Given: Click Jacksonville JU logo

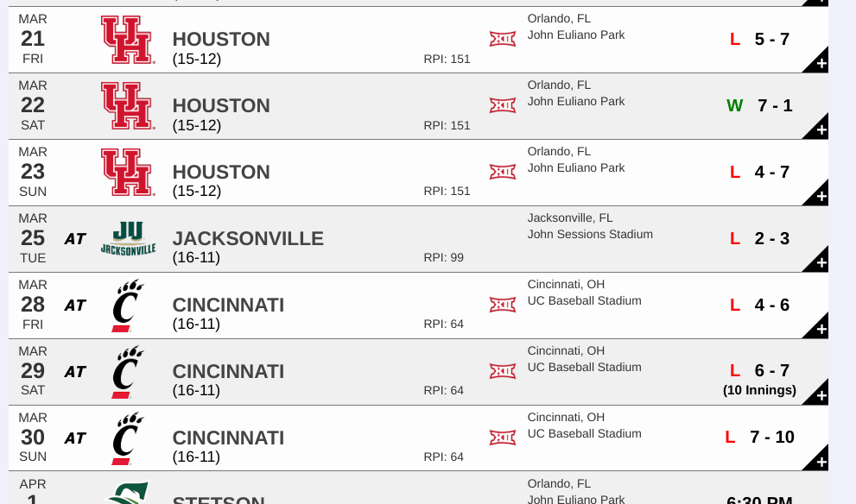Looking at the screenshot, I should pos(129,239).
